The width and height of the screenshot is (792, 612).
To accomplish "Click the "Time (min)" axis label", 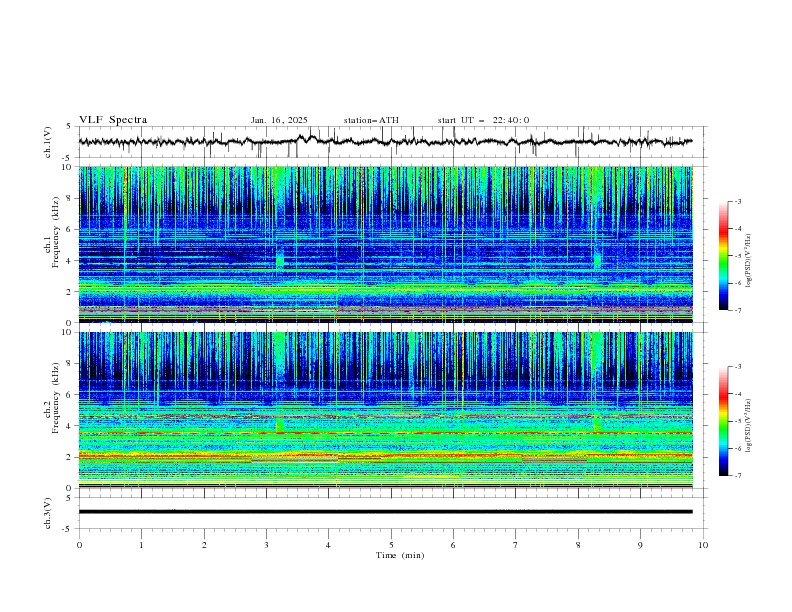I will (x=400, y=555).
